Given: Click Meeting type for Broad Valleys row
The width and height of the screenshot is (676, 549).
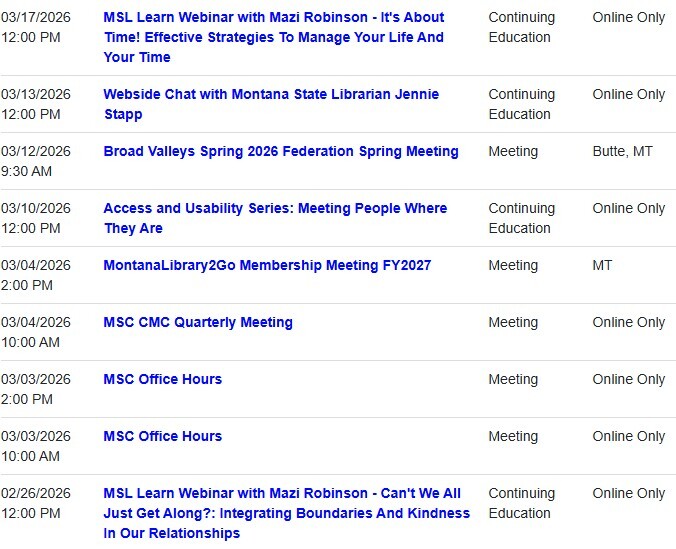Looking at the screenshot, I should (513, 151).
